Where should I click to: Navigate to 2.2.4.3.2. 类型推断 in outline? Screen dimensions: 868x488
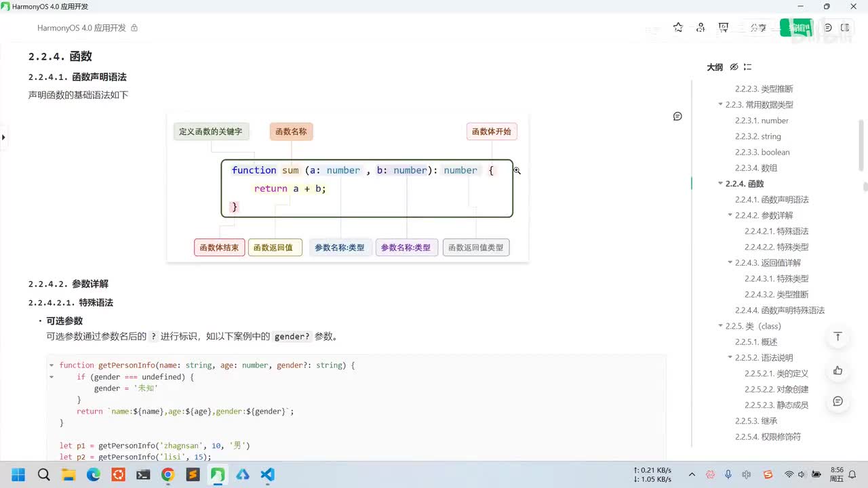776,295
